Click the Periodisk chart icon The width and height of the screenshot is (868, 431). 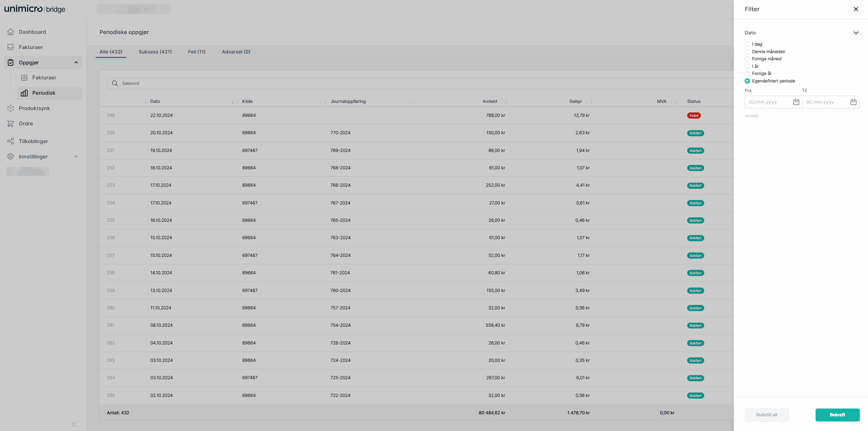[24, 93]
